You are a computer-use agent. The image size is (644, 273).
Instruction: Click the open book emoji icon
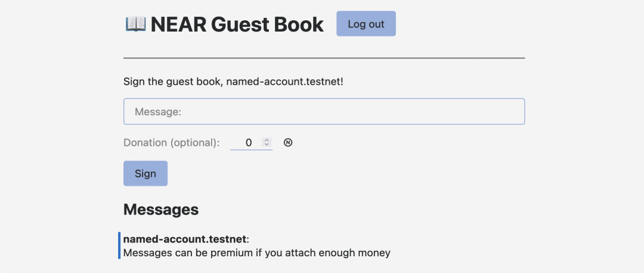click(135, 24)
